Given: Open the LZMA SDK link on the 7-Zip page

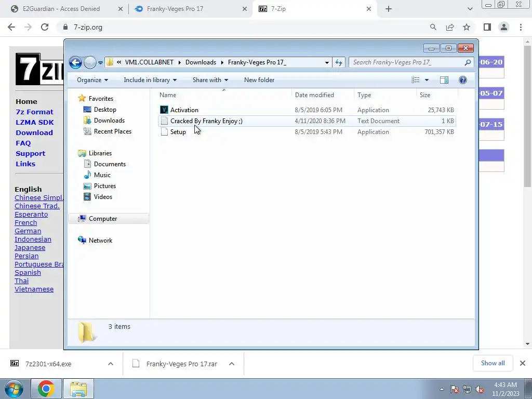Looking at the screenshot, I should (35, 123).
